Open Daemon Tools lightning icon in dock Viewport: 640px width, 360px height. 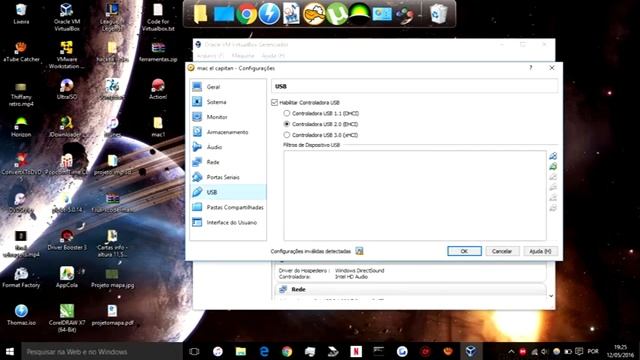pyautogui.click(x=269, y=14)
